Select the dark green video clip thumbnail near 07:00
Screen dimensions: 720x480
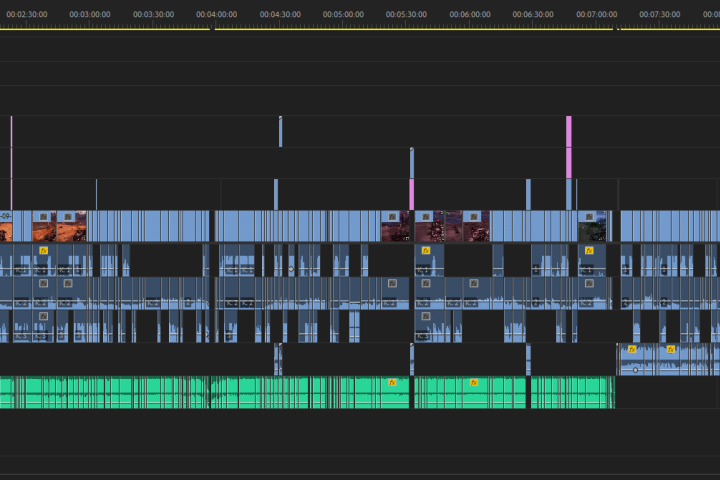pyautogui.click(x=592, y=226)
